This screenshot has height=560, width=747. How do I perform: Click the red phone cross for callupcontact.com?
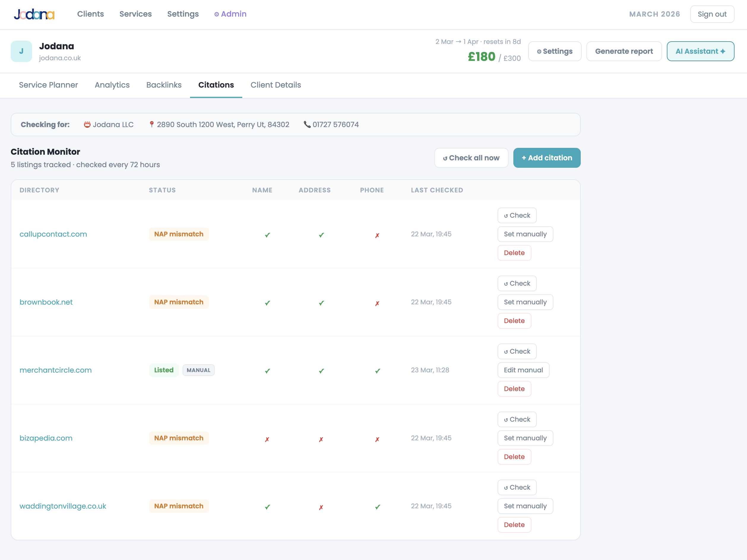[x=377, y=235]
